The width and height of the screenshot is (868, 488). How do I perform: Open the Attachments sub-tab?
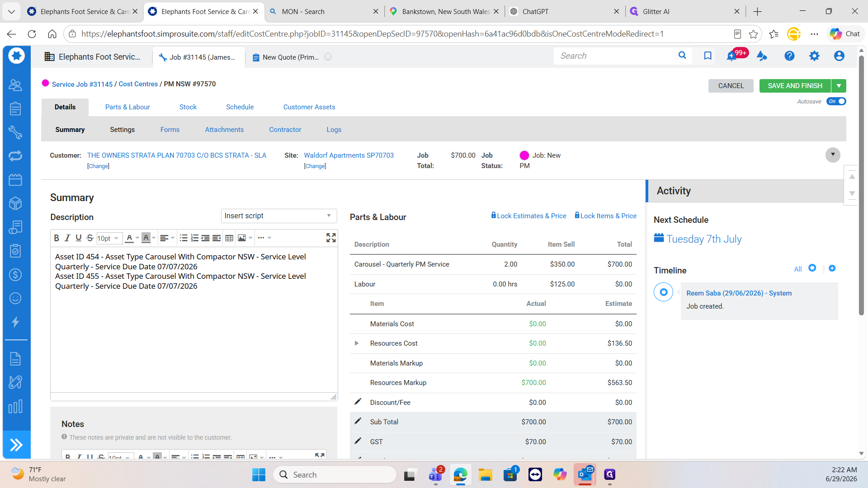tap(224, 130)
